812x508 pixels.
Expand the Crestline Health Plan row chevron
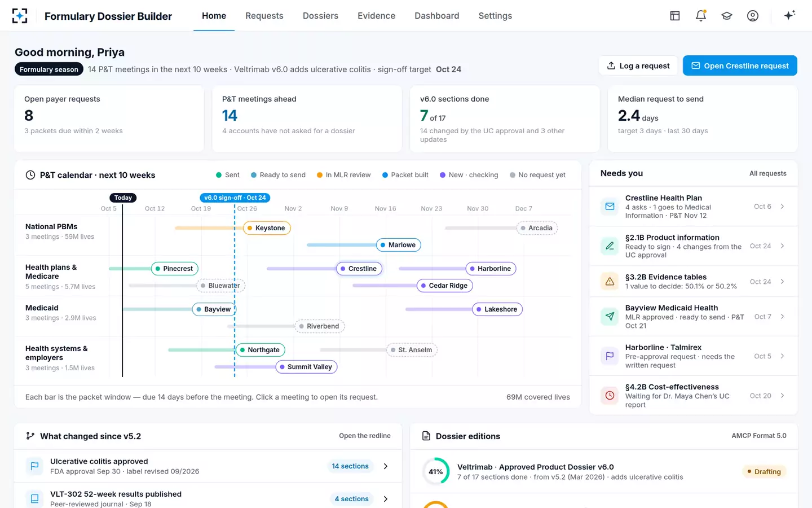(x=782, y=207)
